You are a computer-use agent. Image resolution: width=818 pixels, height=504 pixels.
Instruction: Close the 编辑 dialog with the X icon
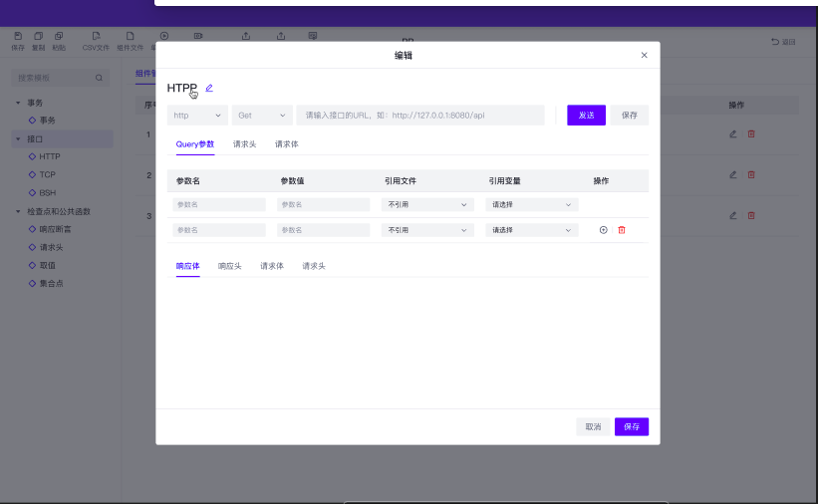click(644, 56)
